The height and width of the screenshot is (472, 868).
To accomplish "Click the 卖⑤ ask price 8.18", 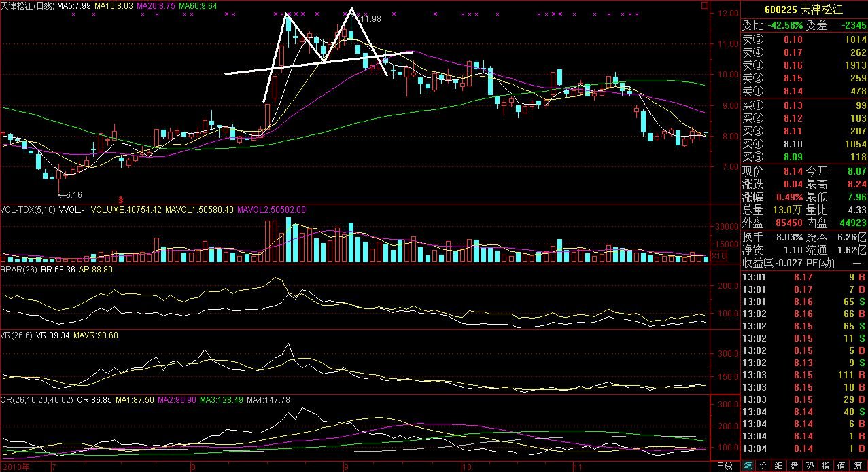I will pos(793,39).
